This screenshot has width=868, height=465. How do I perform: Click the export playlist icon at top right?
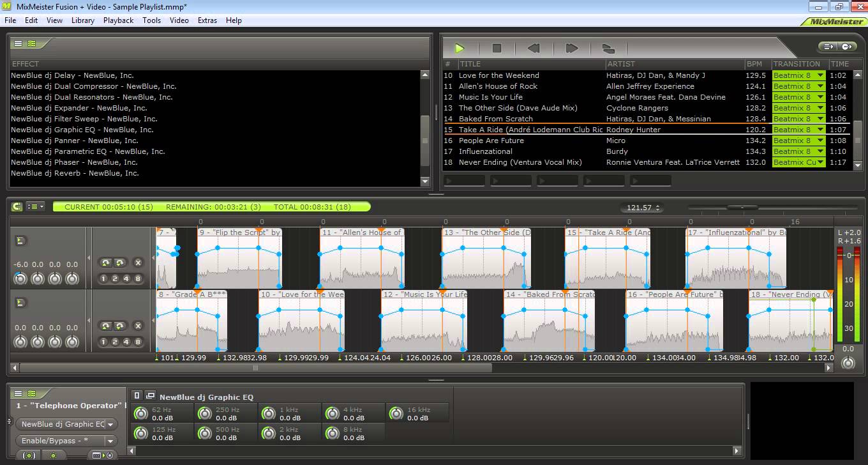point(829,47)
